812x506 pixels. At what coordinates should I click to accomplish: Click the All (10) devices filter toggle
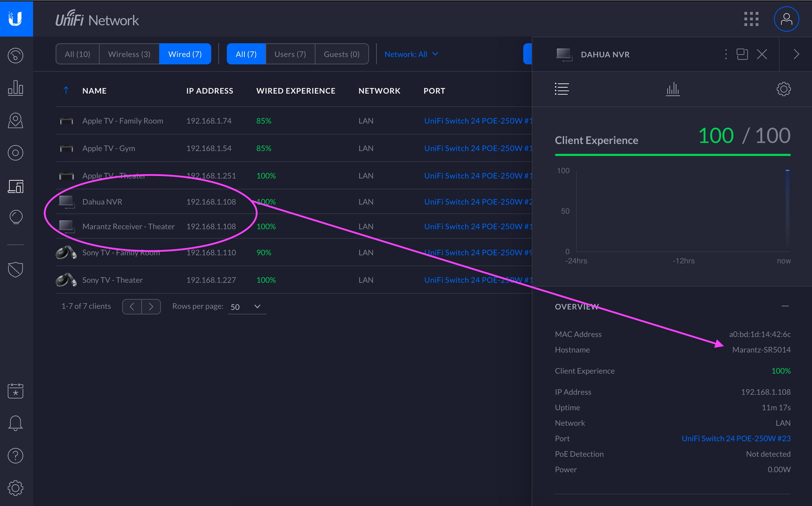tap(76, 54)
